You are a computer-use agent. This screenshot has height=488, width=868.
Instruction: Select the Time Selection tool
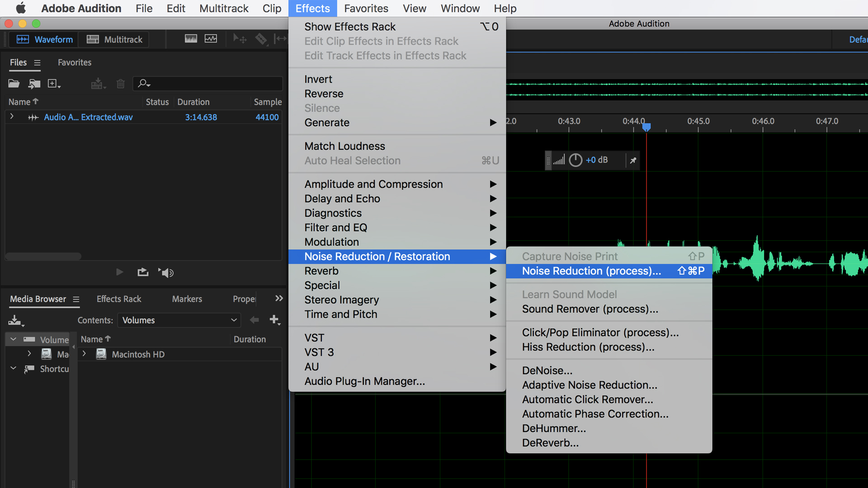tap(280, 39)
